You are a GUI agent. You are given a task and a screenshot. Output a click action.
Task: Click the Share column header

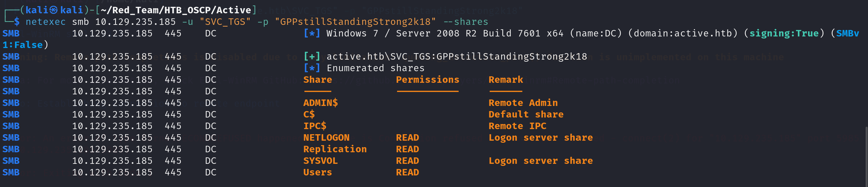(317, 80)
